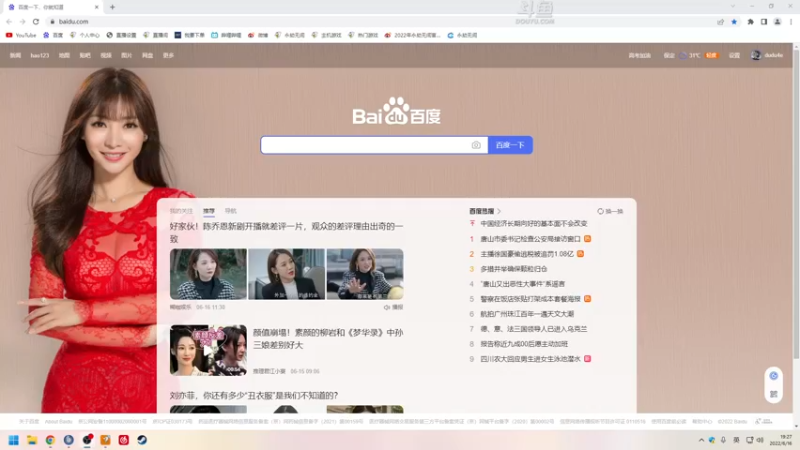Open hot search item 1 唐山市委书记
Screen dimensions: 800x450
pos(530,239)
